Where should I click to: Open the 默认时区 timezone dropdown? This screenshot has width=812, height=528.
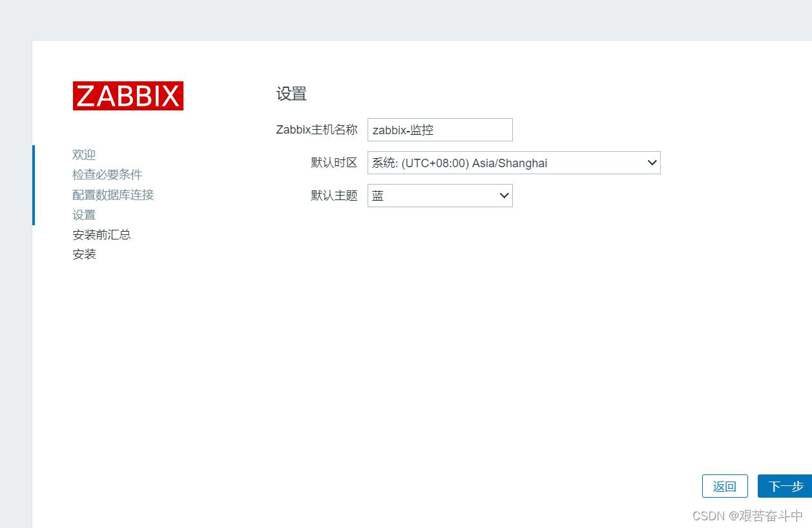(514, 163)
